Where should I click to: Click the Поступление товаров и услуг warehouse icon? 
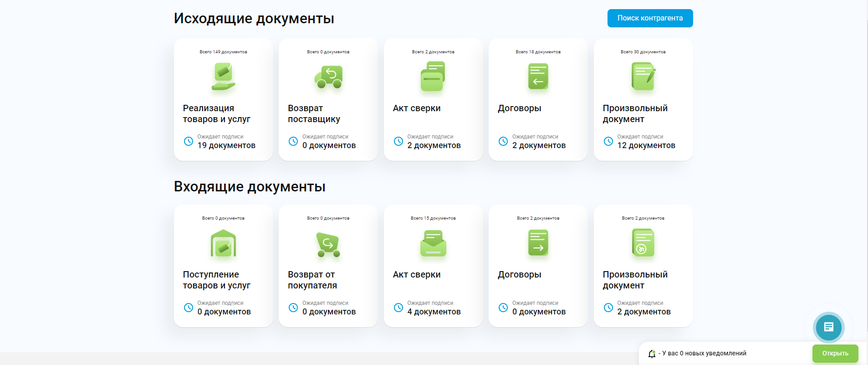click(223, 243)
